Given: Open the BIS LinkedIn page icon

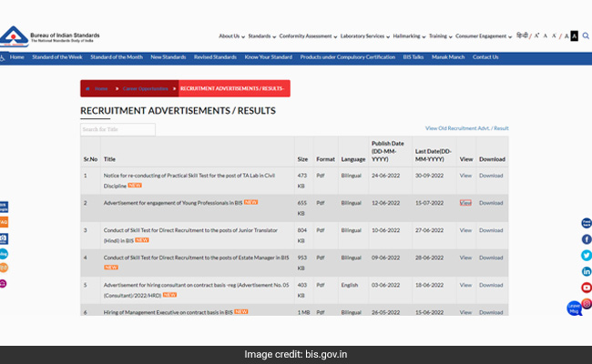Looking at the screenshot, I should 587,271.
